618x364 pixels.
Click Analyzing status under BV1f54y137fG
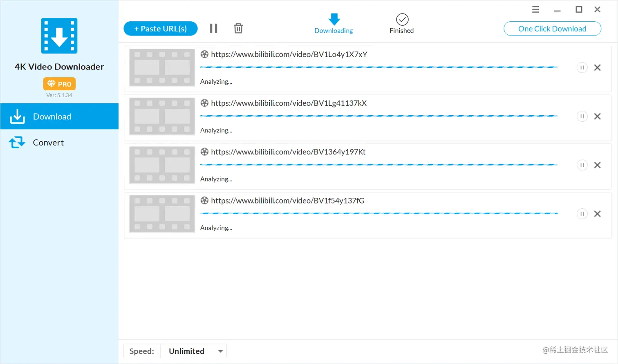click(x=216, y=228)
